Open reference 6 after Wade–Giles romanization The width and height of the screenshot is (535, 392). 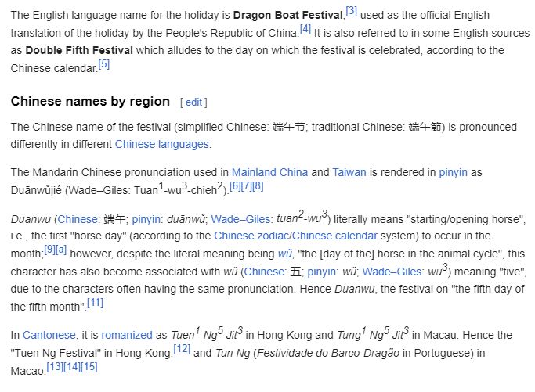(234, 185)
